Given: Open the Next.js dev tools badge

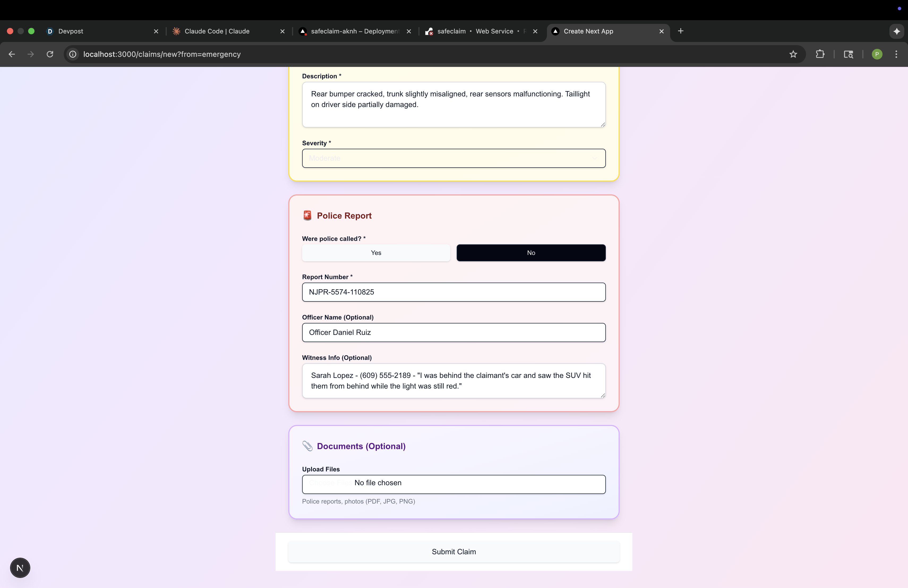Looking at the screenshot, I should coord(20,568).
